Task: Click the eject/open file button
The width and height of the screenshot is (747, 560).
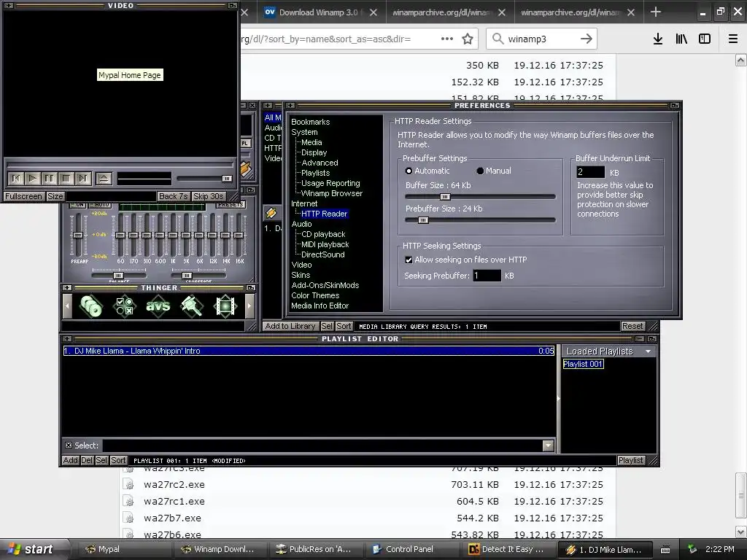Action: (104, 179)
